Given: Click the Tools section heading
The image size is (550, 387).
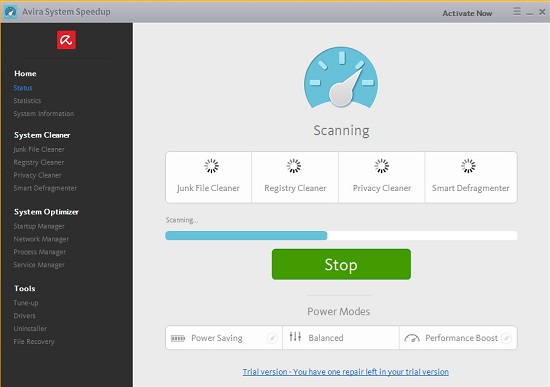Looking at the screenshot, I should [25, 288].
